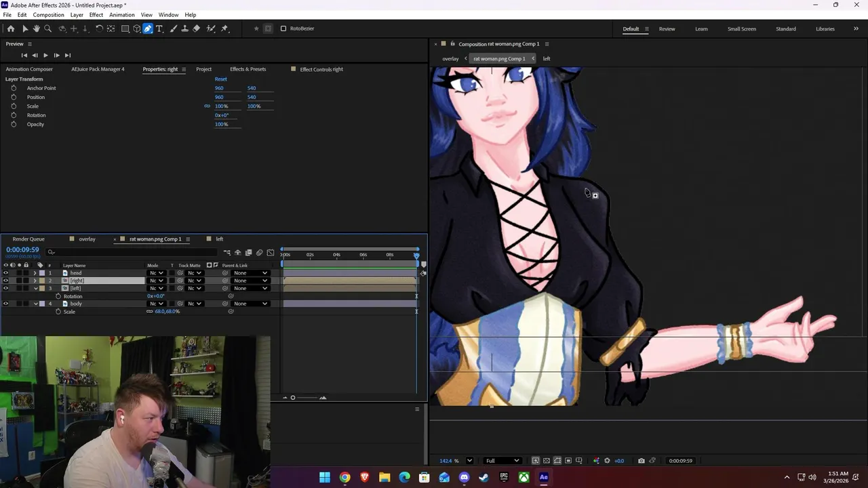Switch to the Render Queue tab

28,239
